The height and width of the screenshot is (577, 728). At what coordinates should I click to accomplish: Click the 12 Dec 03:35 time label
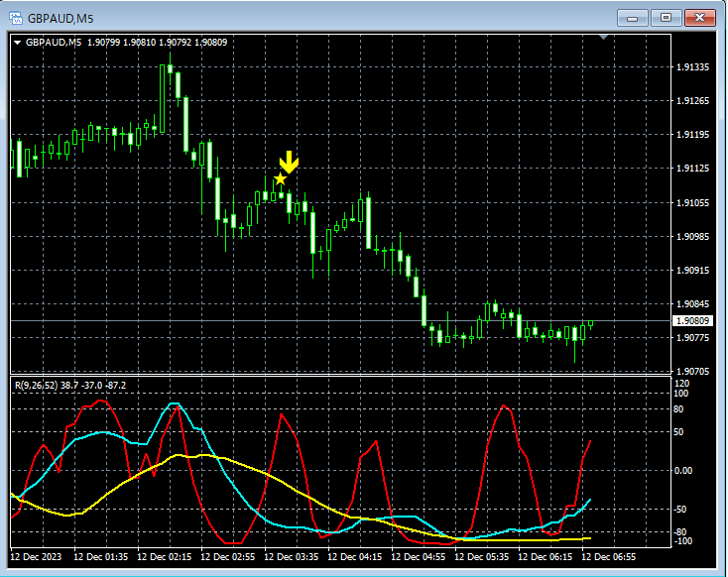pyautogui.click(x=292, y=556)
